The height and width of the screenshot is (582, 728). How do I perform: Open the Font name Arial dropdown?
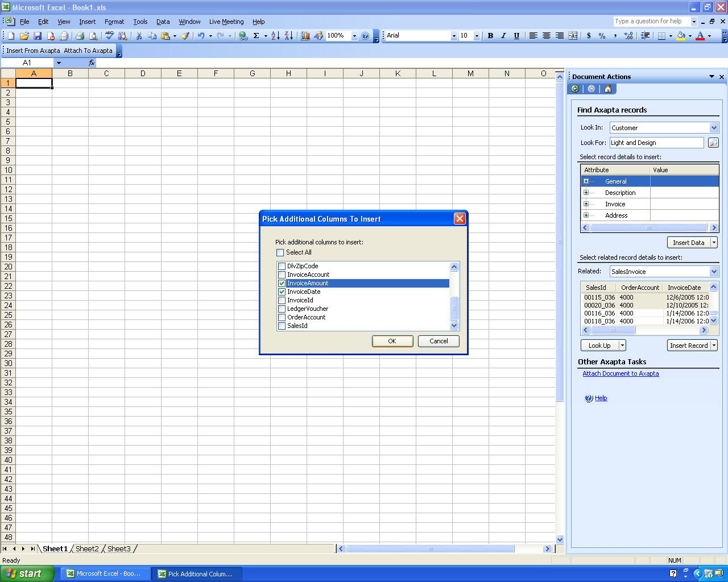pyautogui.click(x=454, y=36)
